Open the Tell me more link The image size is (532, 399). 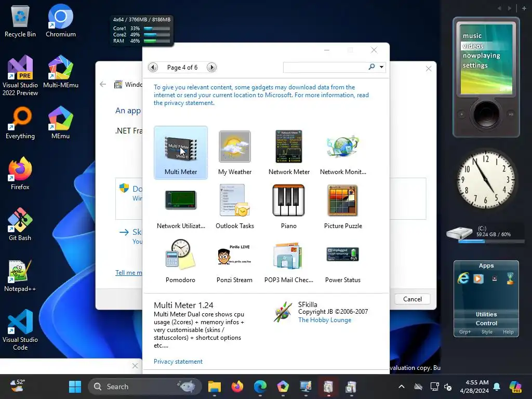click(129, 272)
